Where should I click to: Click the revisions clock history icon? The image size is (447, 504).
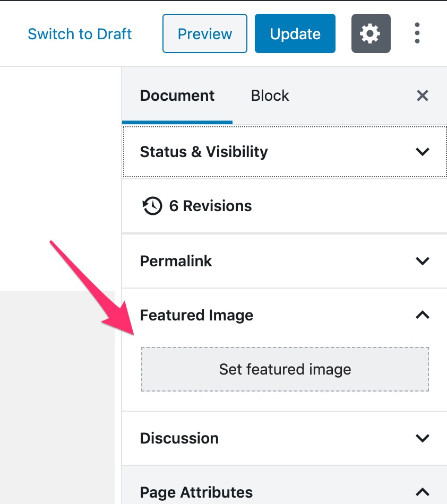coord(152,206)
